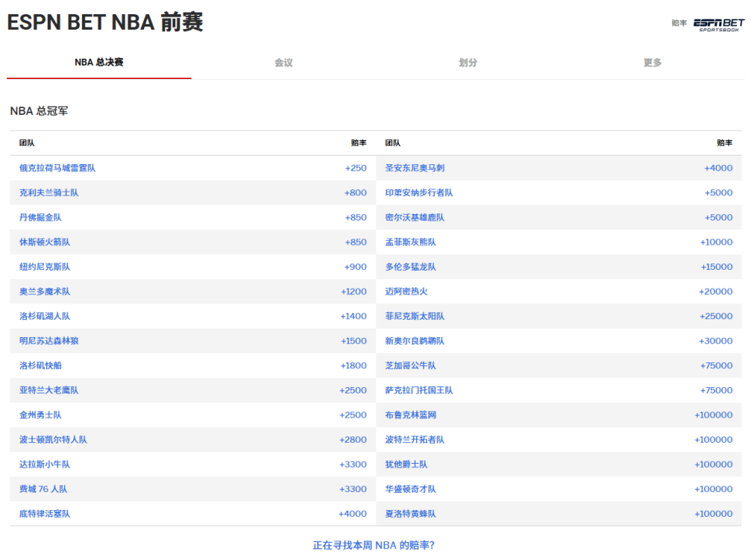
Task: Click the +2500 odds for 金州勇士队
Action: tap(353, 415)
